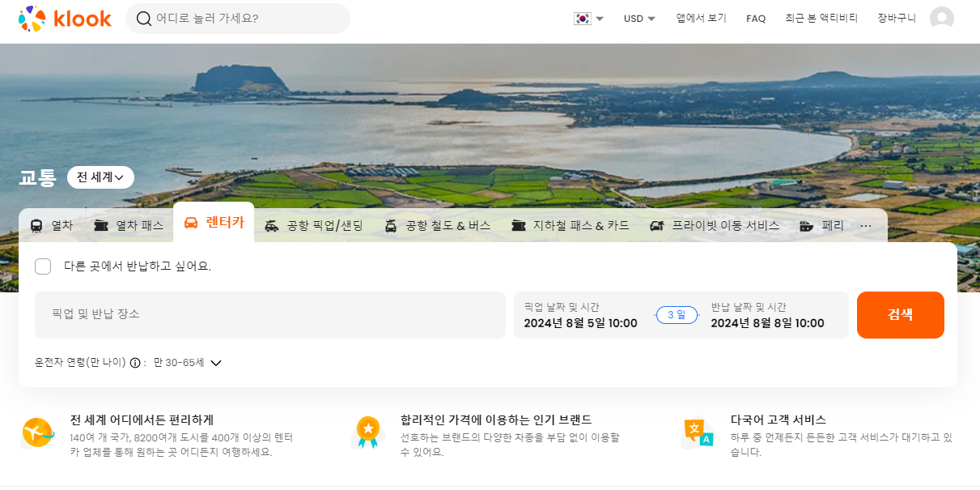Open the language flag dropdown arrow

[600, 19]
